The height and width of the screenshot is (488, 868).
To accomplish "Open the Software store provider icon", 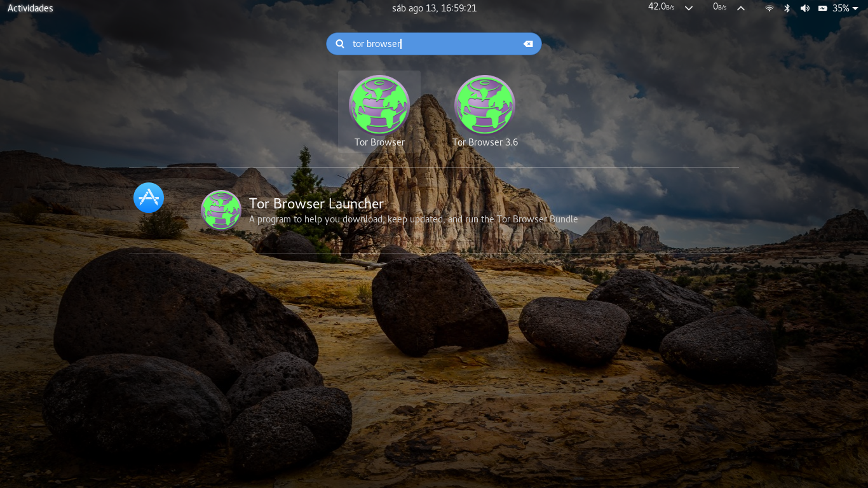I will coord(149,198).
